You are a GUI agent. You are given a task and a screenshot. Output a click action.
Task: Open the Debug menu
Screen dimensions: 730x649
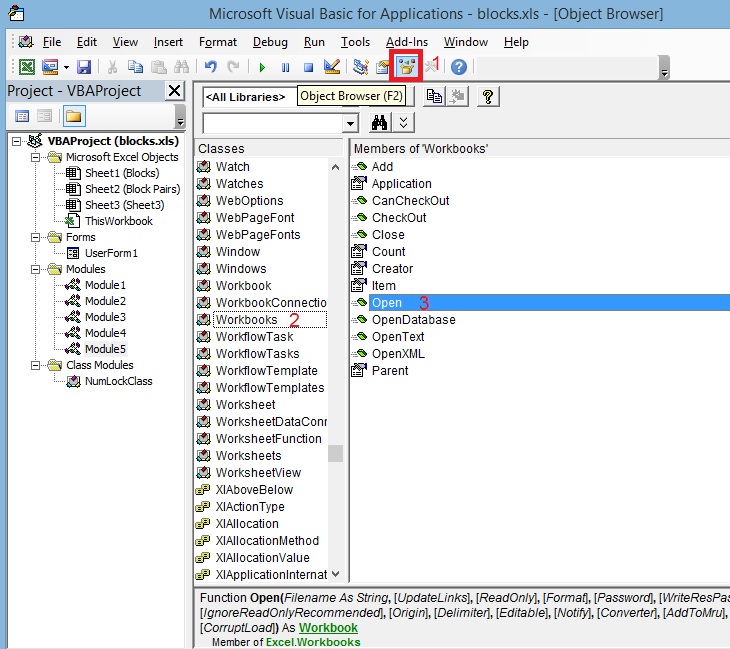[x=270, y=42]
